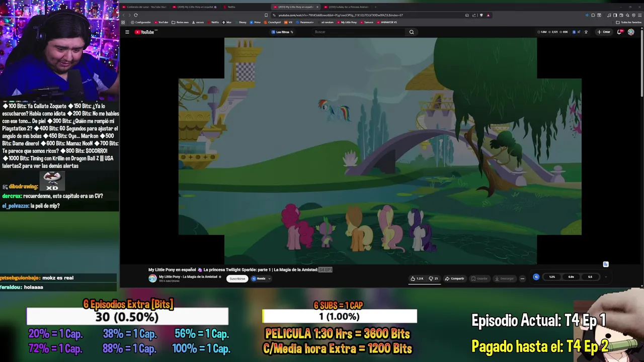
Task: Click the Suscribirse button
Action: click(x=237, y=279)
